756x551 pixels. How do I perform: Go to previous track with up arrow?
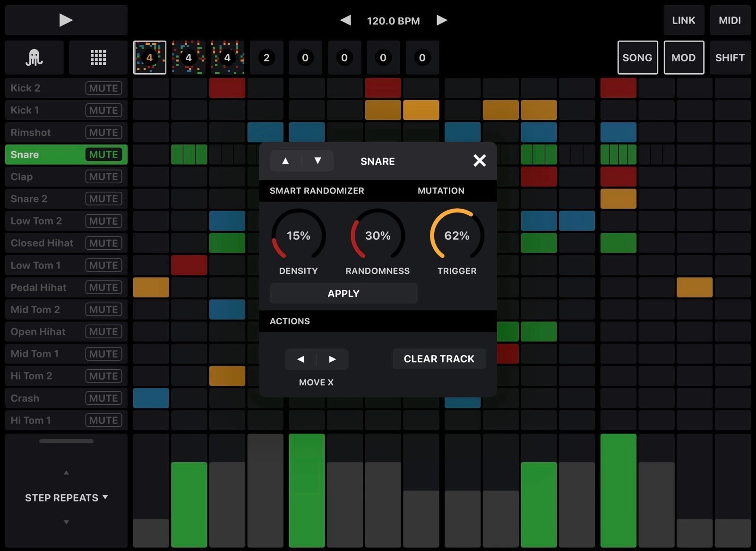pyautogui.click(x=285, y=161)
